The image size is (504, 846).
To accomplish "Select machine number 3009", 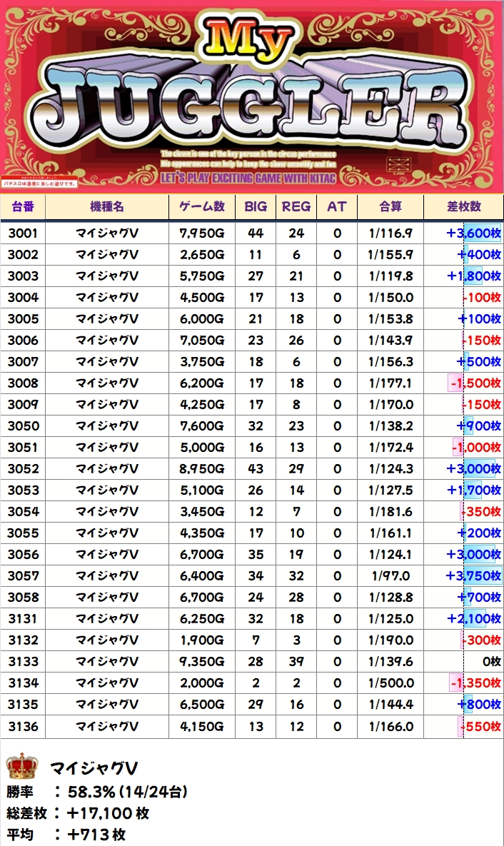I will pos(24,405).
